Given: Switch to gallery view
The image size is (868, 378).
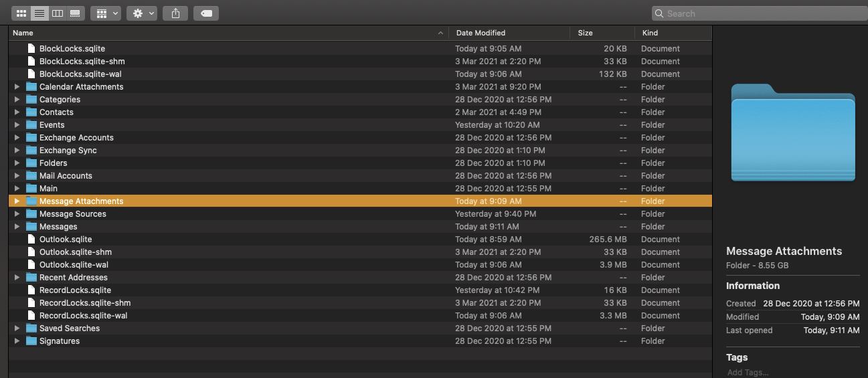Looking at the screenshot, I should (x=76, y=13).
